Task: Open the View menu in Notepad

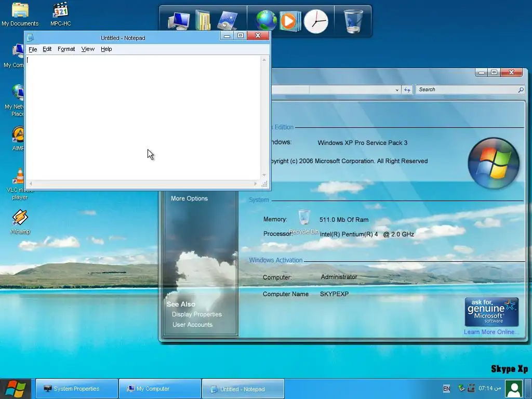Action: [88, 49]
